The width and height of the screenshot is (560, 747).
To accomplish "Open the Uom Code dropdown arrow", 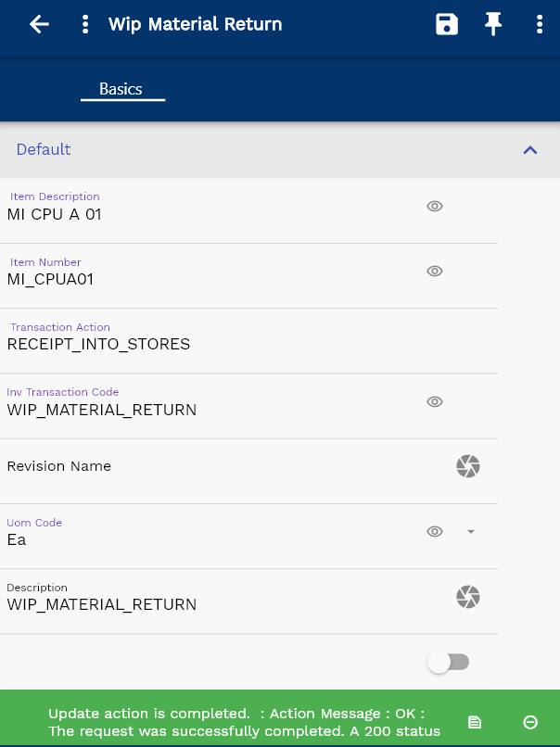I will (x=470, y=531).
